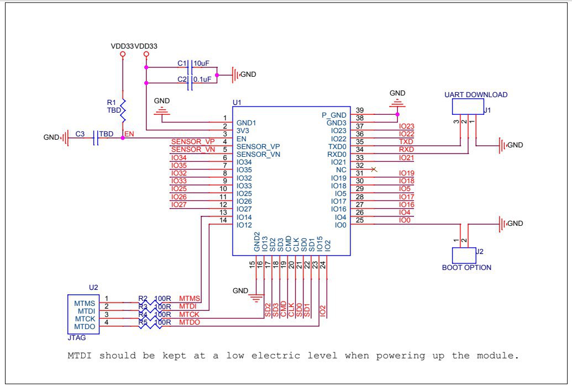Click the blue MTCK pin name in U2
Screen dimensions: 572x392
point(85,319)
